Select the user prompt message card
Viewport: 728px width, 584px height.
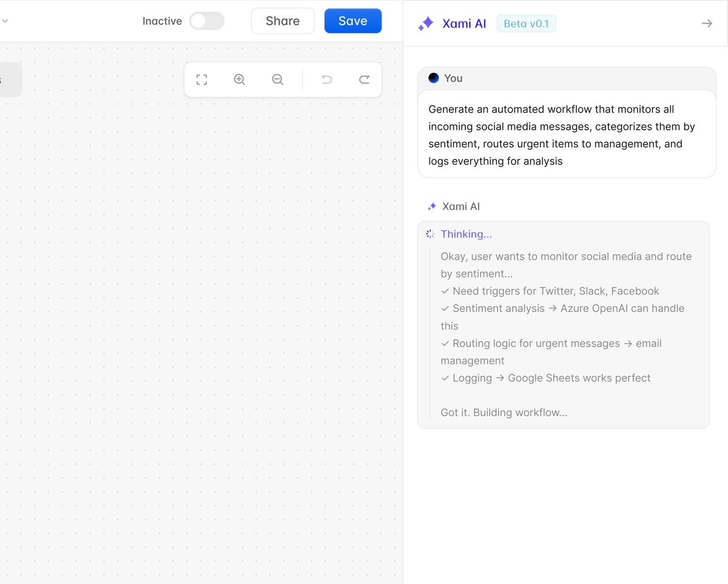pyautogui.click(x=566, y=135)
